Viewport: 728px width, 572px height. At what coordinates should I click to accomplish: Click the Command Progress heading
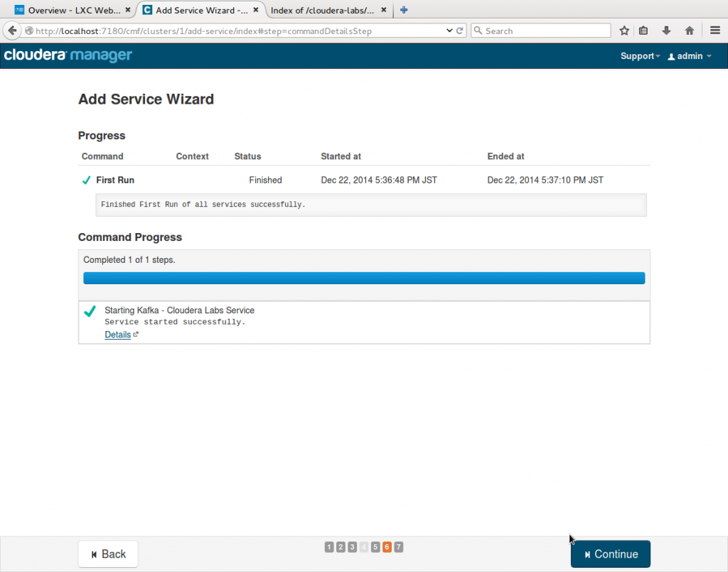130,237
